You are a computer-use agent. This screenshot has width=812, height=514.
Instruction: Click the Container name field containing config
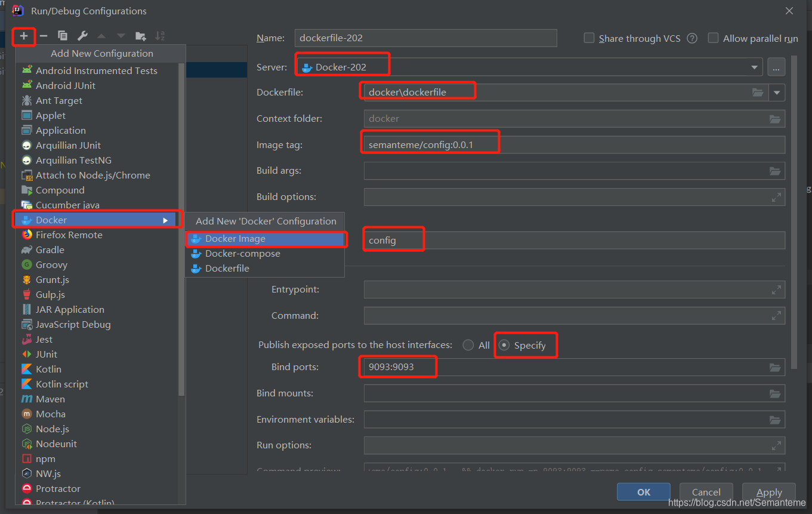coord(575,241)
